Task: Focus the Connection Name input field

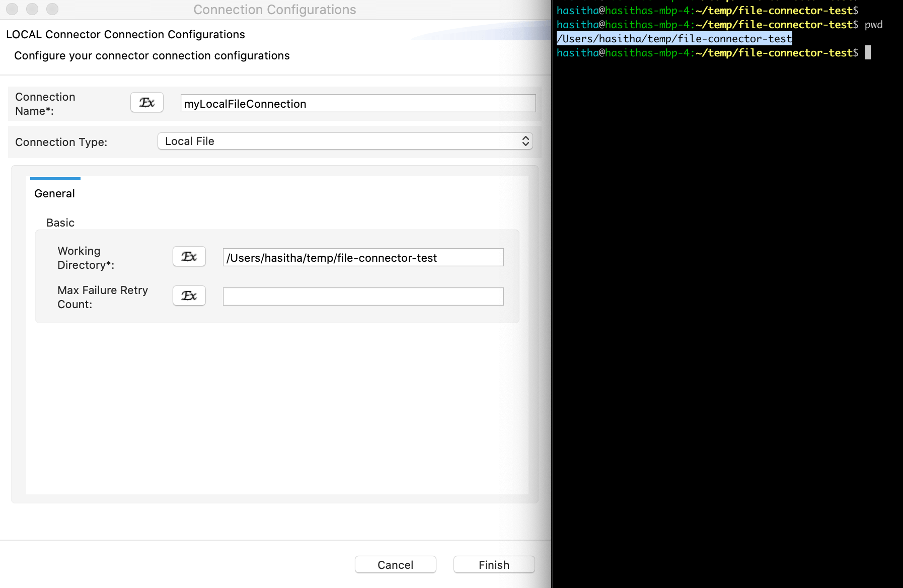Action: tap(358, 104)
